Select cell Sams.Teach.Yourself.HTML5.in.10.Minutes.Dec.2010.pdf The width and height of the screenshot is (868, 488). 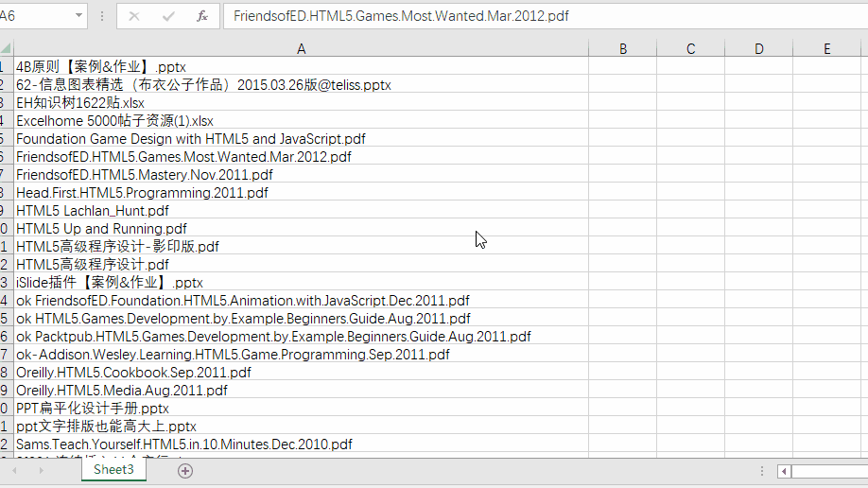(301, 444)
